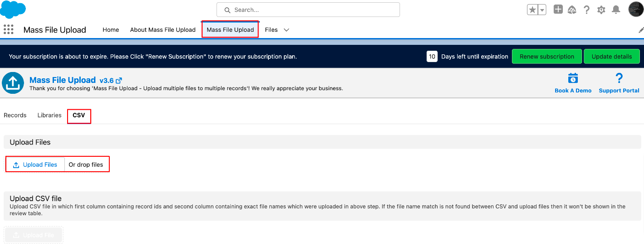
Task: Click inside the global Search field
Action: [308, 10]
